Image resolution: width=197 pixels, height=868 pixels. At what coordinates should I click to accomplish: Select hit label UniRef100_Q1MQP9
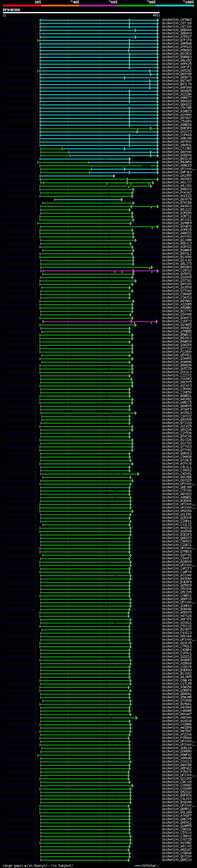(x=177, y=223)
